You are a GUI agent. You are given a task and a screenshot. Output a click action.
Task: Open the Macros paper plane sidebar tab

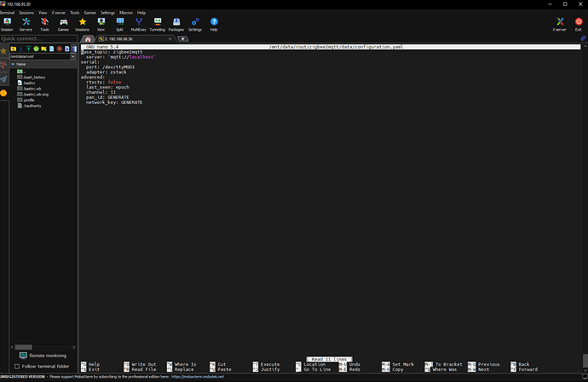click(x=3, y=78)
